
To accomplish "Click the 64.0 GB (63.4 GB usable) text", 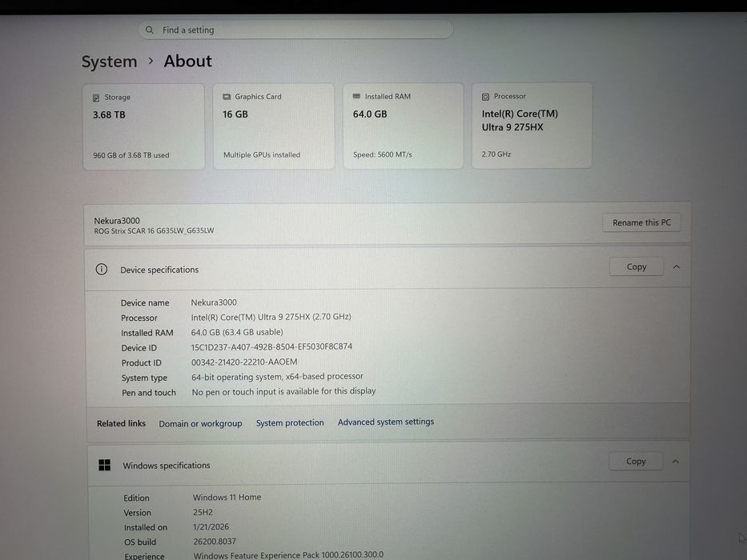I will click(237, 332).
